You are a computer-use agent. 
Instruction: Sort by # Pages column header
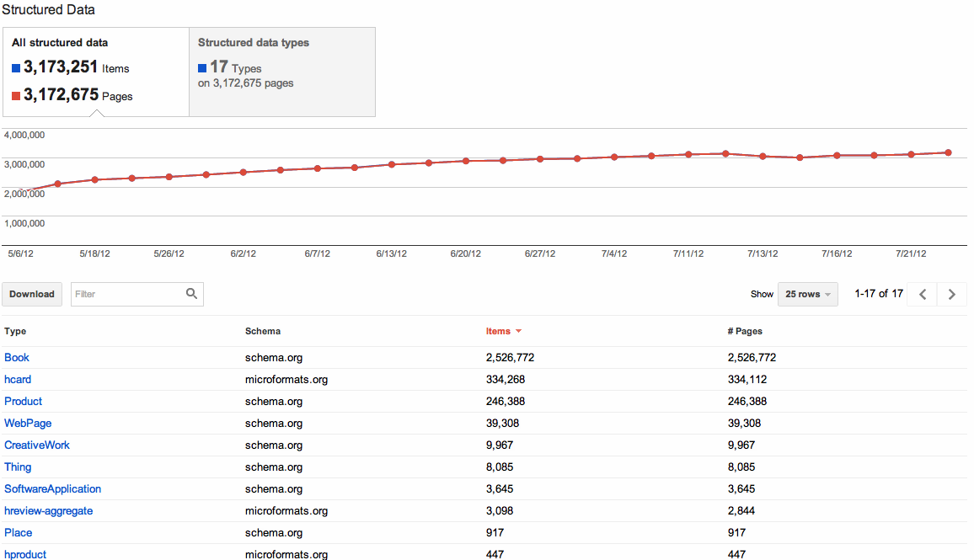click(745, 332)
